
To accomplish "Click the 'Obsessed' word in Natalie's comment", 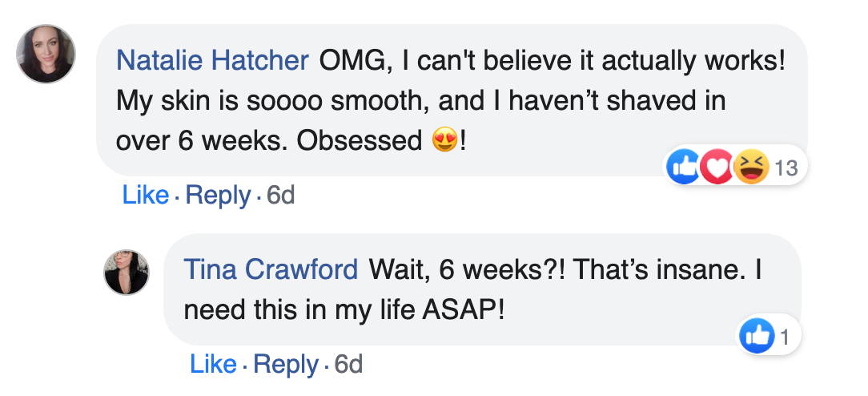I will tap(359, 141).
